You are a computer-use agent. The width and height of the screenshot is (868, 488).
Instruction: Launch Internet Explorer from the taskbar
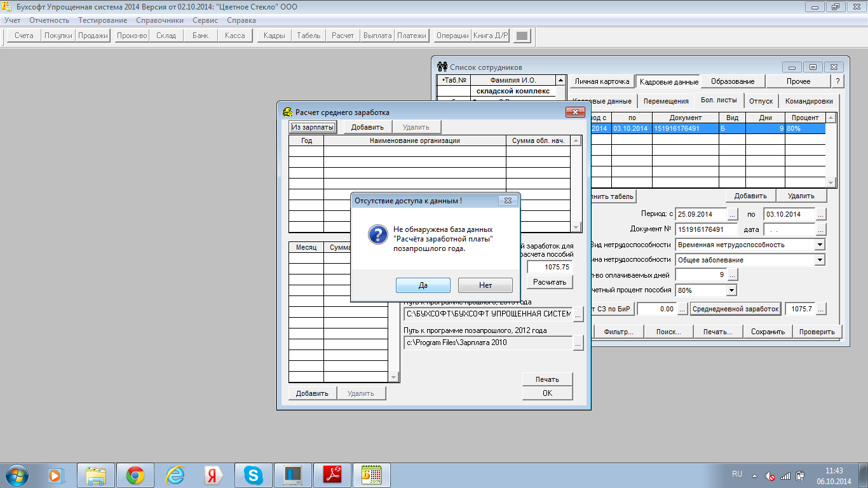coord(175,475)
